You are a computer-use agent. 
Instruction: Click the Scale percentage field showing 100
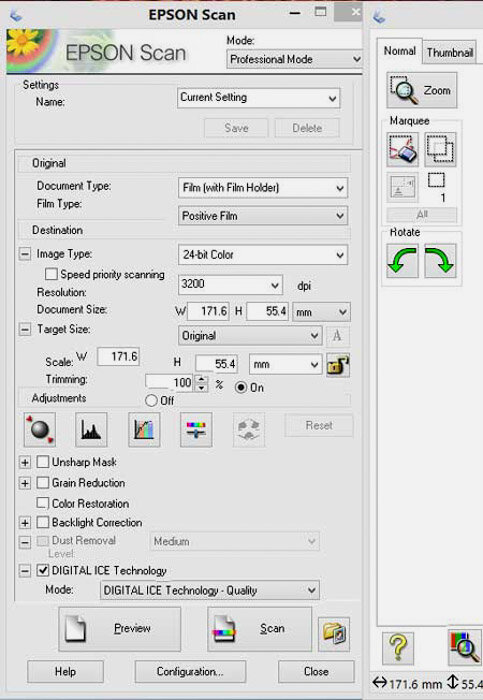[170, 383]
